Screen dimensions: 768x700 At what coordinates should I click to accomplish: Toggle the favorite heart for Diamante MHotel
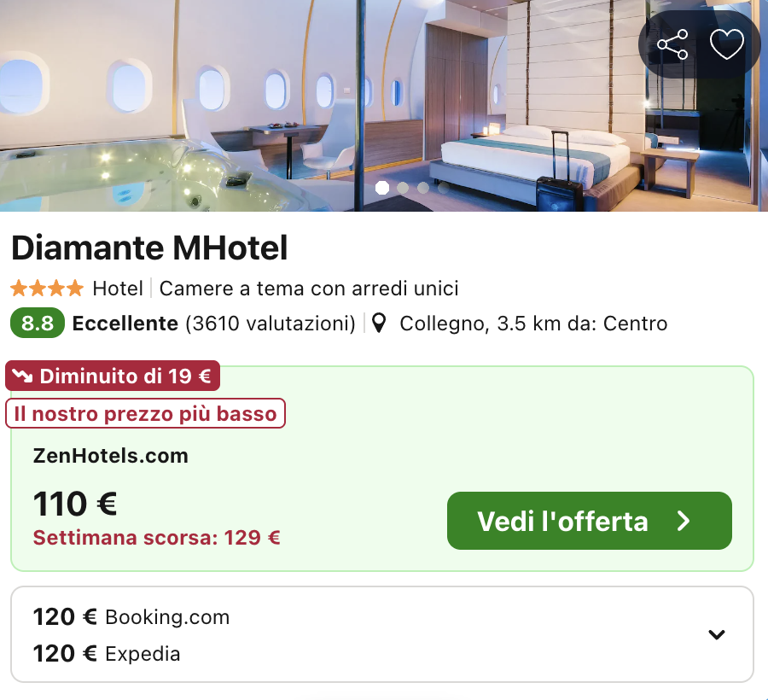tap(726, 44)
